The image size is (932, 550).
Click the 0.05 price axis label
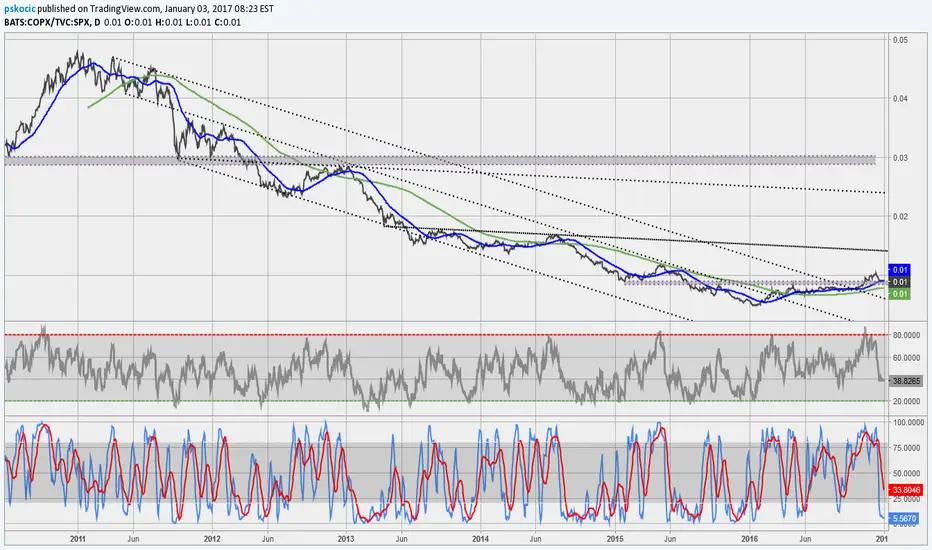900,40
